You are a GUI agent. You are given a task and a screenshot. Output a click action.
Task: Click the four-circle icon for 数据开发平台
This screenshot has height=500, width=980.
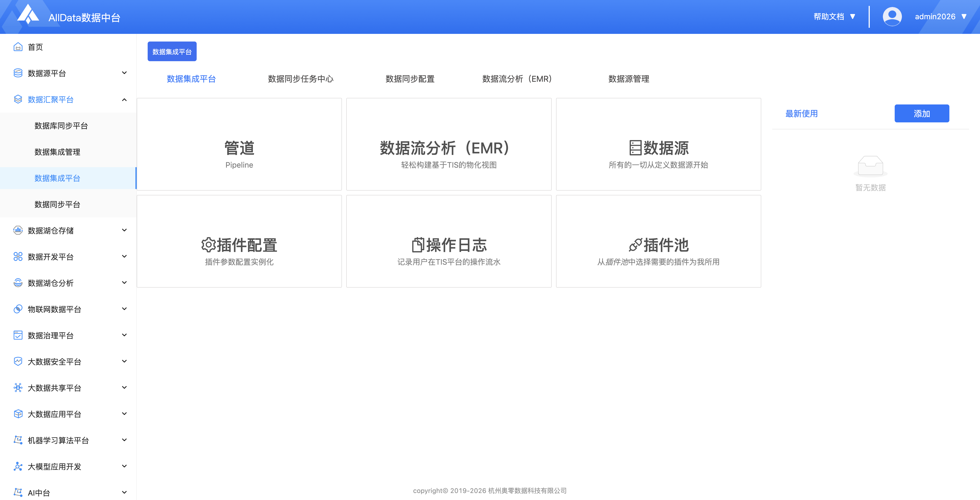coord(18,257)
